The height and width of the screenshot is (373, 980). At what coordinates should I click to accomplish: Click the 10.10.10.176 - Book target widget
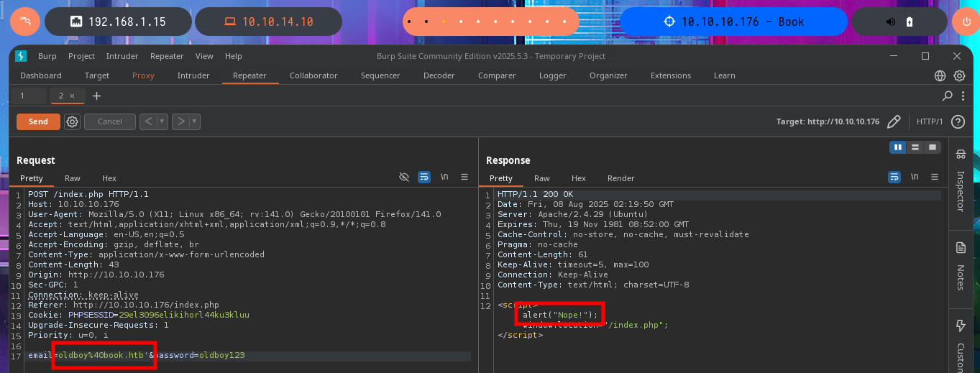pyautogui.click(x=733, y=22)
